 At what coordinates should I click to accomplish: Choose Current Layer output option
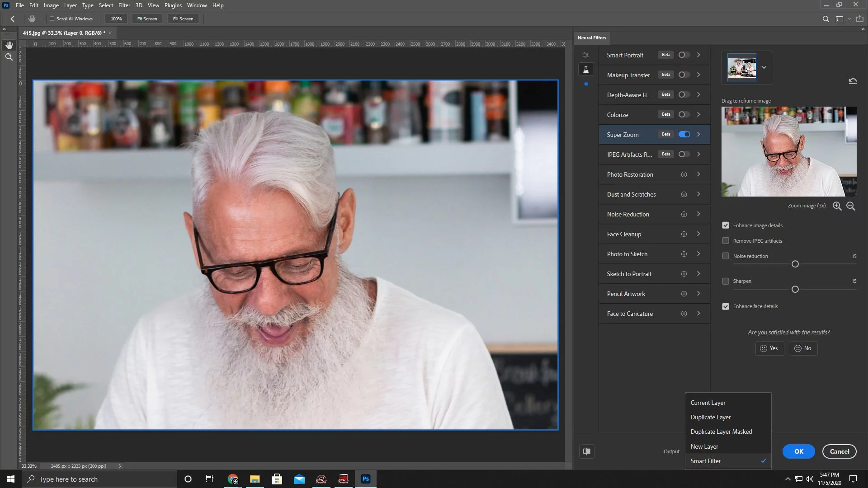[x=728, y=403]
